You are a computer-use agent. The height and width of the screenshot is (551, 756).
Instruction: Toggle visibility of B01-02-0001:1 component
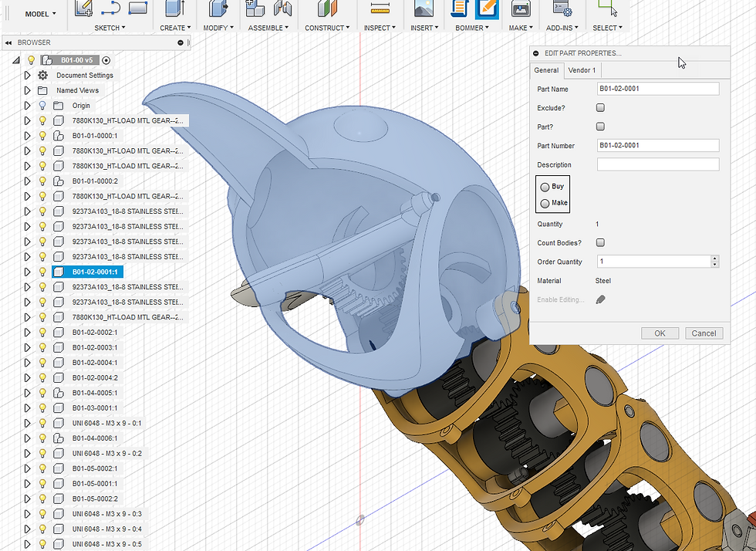(42, 272)
